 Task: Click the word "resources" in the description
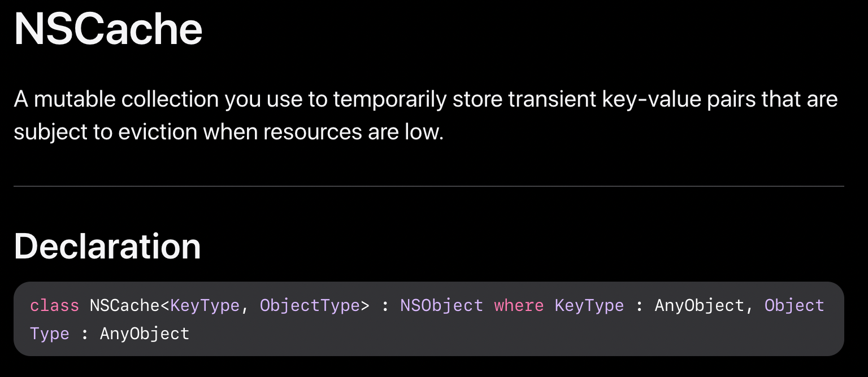click(x=297, y=132)
